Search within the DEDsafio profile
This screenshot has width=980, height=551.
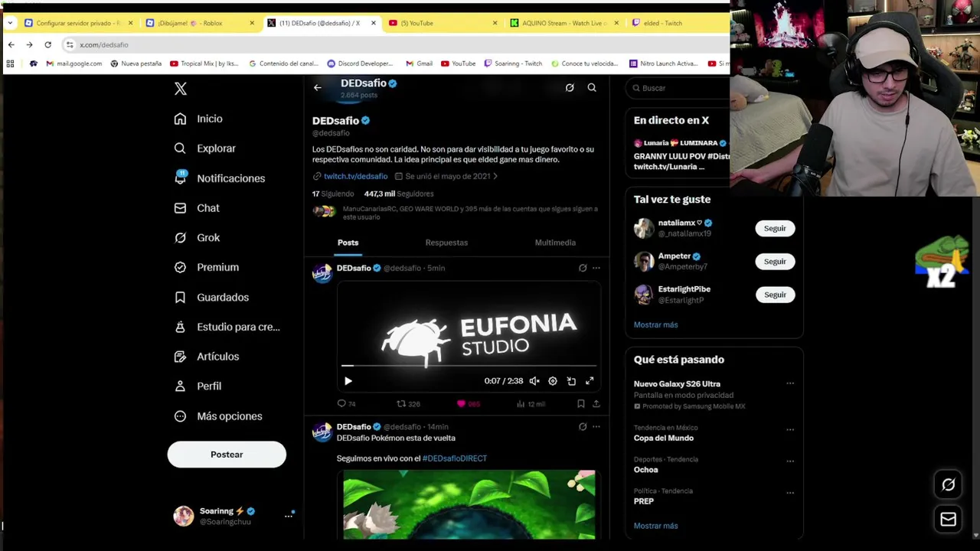point(592,88)
